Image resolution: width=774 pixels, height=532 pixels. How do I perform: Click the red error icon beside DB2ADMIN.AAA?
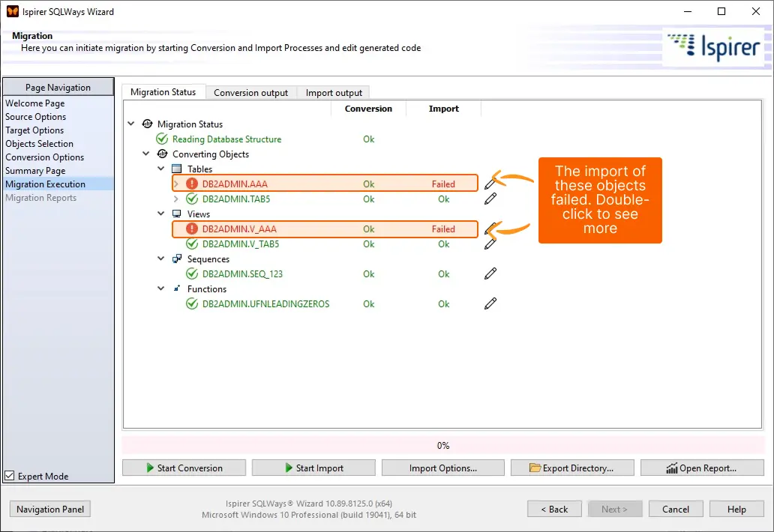[191, 184]
